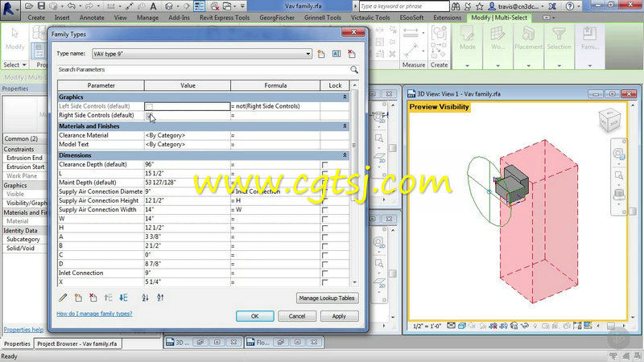The image size is (644, 362).
Task: Click the Help question mark icon
Action: (570, 6)
